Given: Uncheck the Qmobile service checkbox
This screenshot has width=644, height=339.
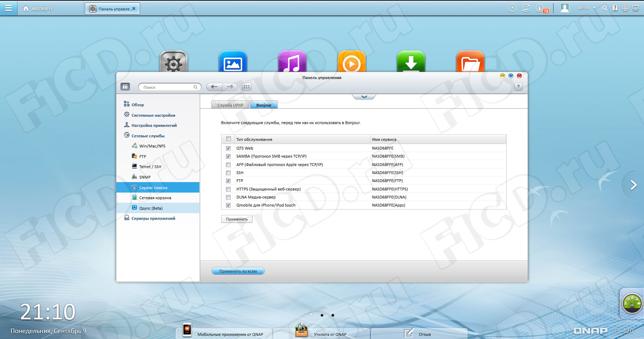Looking at the screenshot, I should (x=228, y=205).
